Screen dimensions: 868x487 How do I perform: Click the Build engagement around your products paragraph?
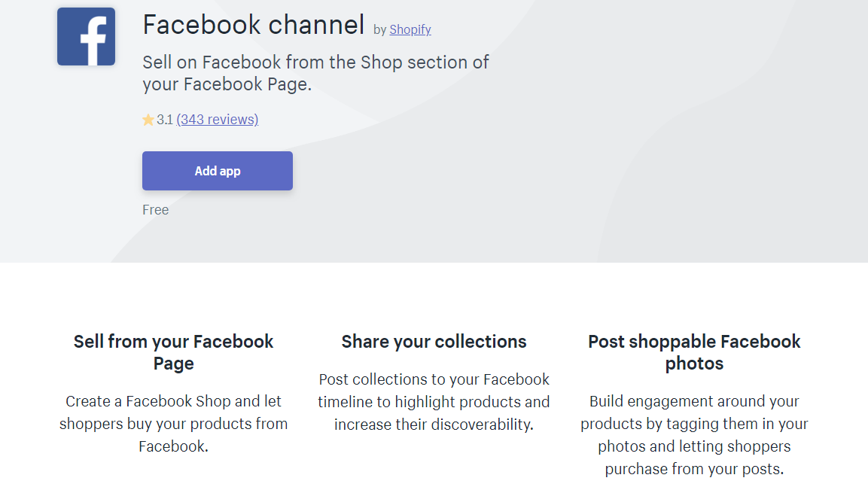(x=694, y=435)
